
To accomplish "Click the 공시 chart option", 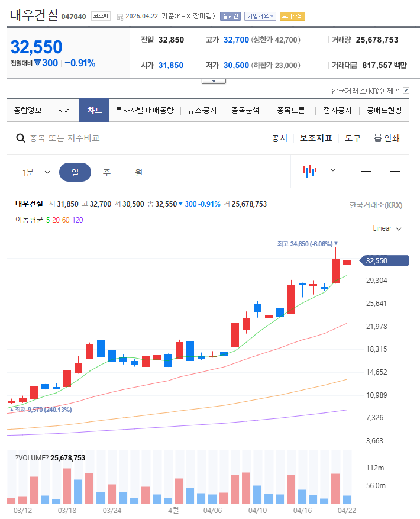I will 279,138.
